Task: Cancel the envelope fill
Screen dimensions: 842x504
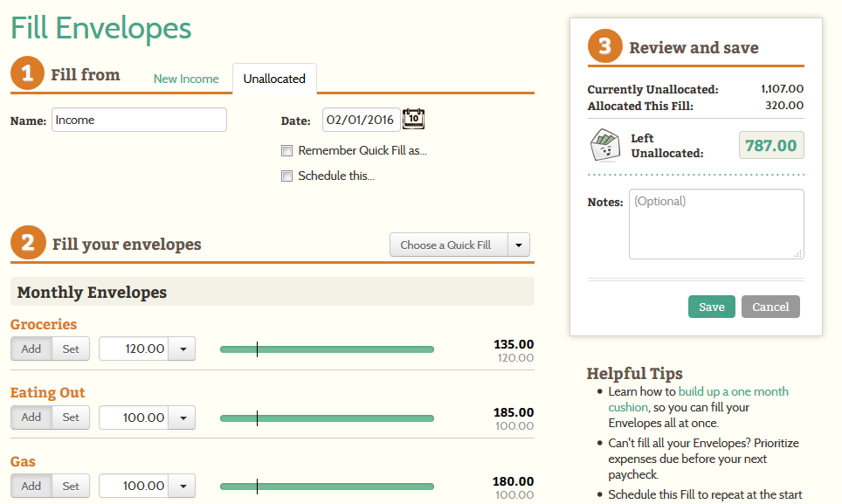Action: [770, 307]
